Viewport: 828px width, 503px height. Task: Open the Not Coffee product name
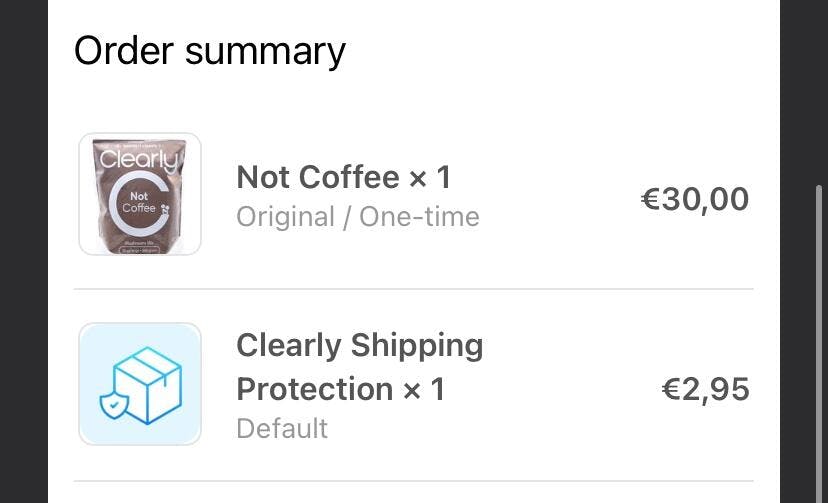(x=317, y=177)
